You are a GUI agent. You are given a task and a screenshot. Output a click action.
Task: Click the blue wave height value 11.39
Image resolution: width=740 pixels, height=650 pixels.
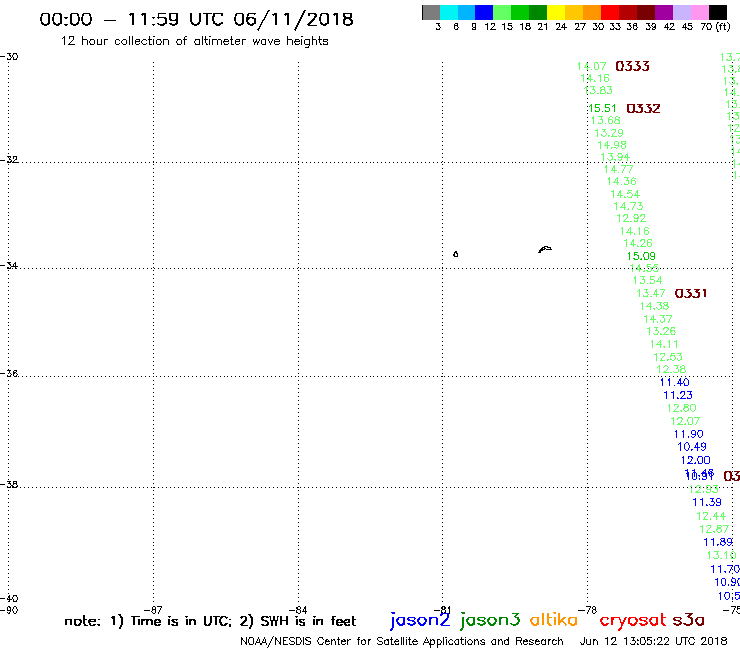(x=707, y=503)
